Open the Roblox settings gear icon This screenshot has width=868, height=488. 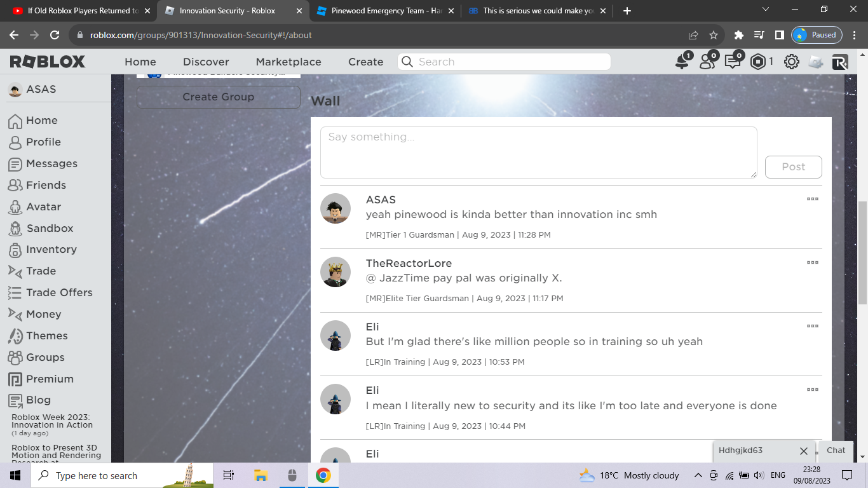click(x=791, y=62)
